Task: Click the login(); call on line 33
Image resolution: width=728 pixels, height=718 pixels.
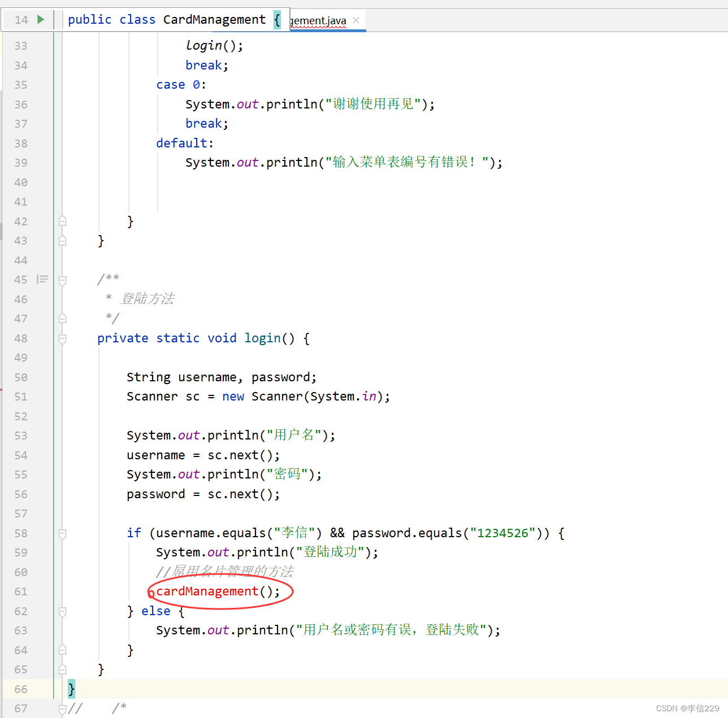Action: point(214,46)
